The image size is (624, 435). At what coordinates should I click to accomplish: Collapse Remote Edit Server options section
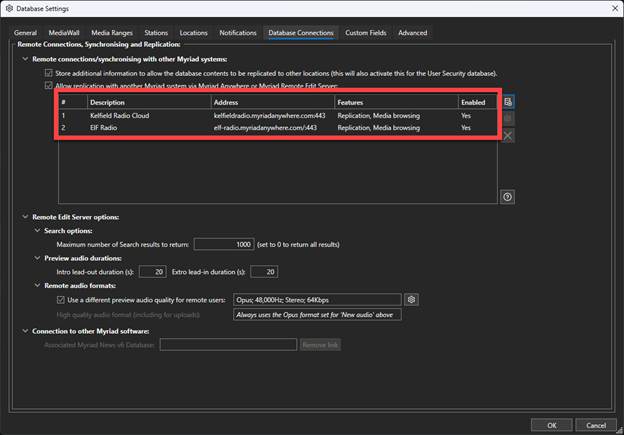click(25, 217)
